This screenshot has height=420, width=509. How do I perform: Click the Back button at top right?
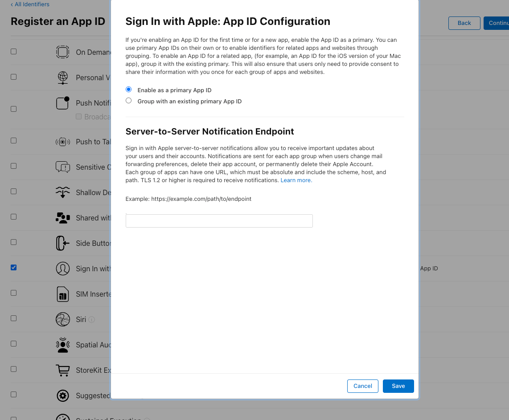(464, 23)
